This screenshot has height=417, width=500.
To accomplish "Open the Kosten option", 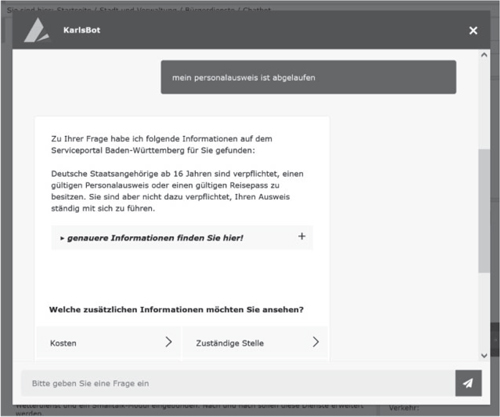I will [x=109, y=343].
